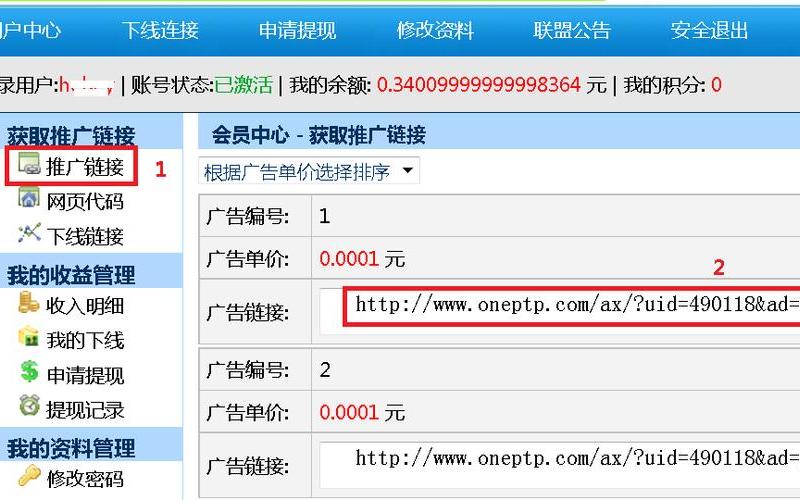
Task: Click ad link field for ad number 1
Action: click(560, 312)
